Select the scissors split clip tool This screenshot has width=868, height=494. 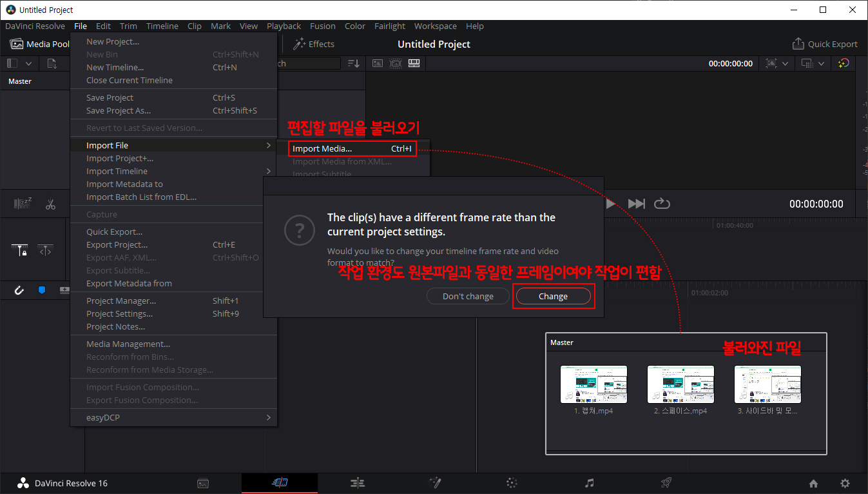pyautogui.click(x=51, y=204)
